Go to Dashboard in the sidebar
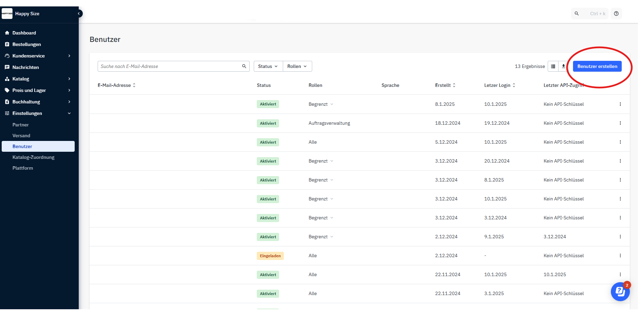Image resolution: width=644 pixels, height=316 pixels. (x=24, y=33)
